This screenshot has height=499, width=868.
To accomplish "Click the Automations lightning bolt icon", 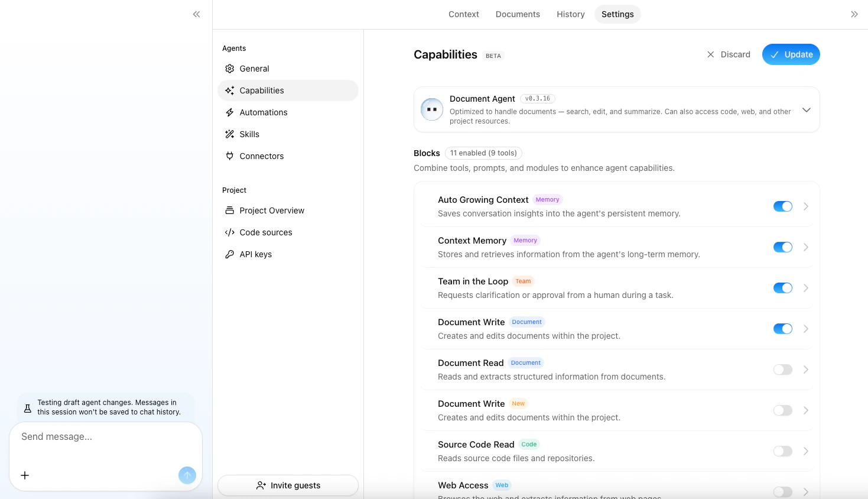I will tap(230, 112).
